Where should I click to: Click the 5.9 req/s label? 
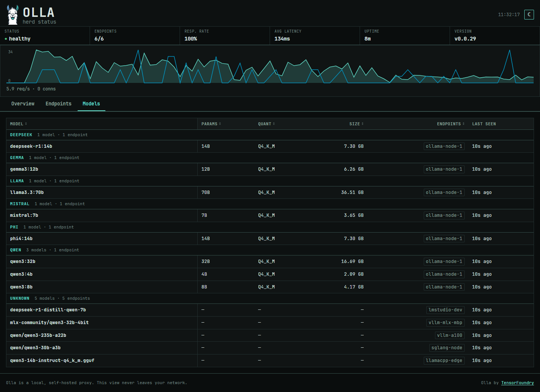(x=18, y=89)
